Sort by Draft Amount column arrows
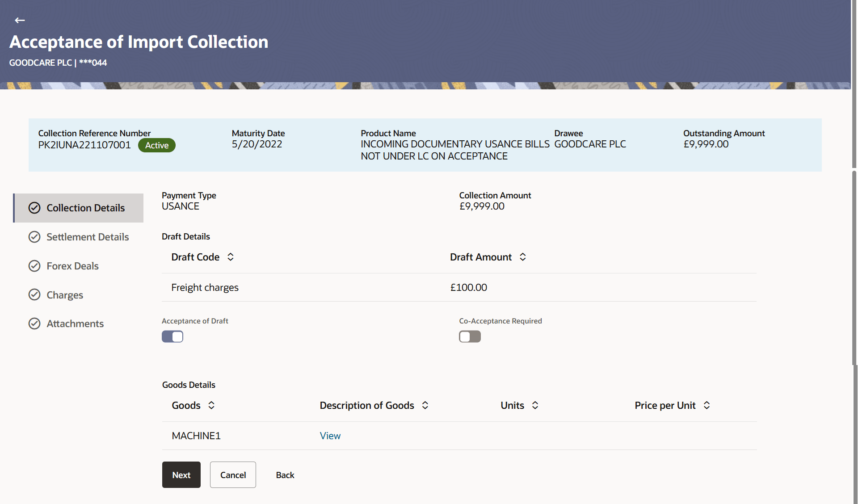The height and width of the screenshot is (504, 858). [522, 257]
